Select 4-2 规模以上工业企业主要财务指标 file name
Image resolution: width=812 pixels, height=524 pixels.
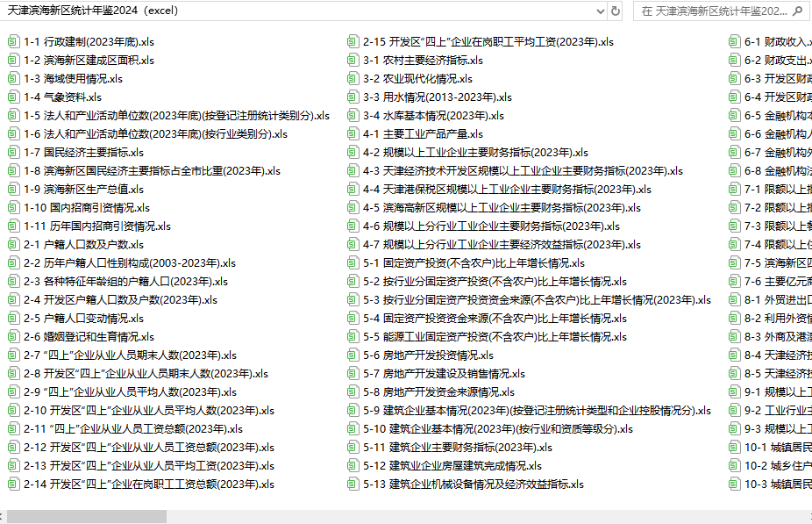(475, 153)
